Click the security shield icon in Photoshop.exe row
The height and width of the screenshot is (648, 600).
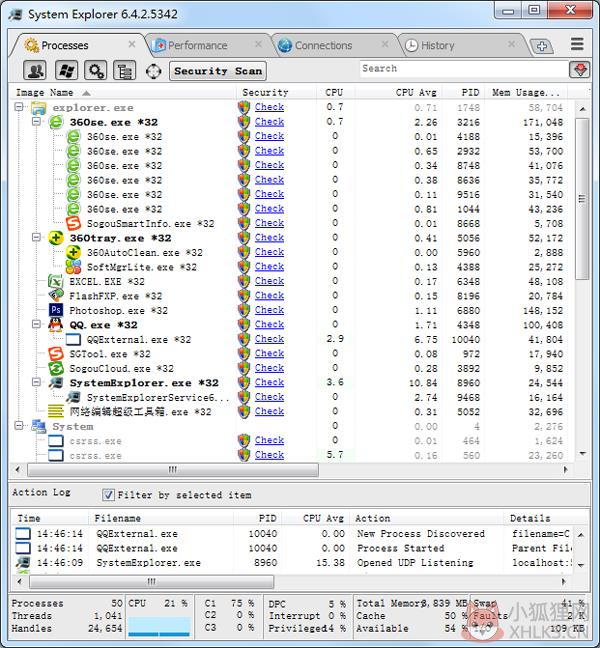pos(244,310)
